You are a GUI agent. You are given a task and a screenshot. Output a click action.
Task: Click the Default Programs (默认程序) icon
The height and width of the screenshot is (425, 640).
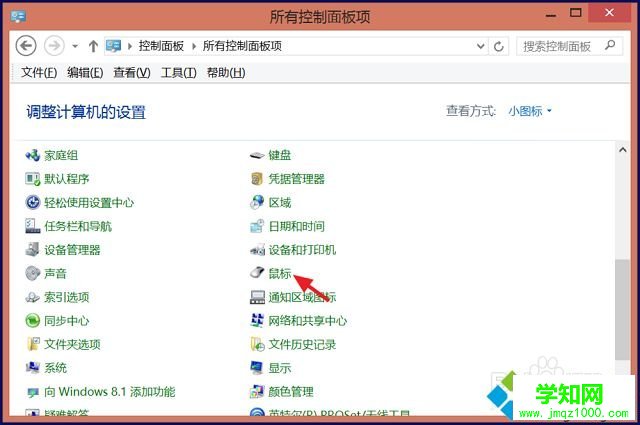pyautogui.click(x=32, y=179)
